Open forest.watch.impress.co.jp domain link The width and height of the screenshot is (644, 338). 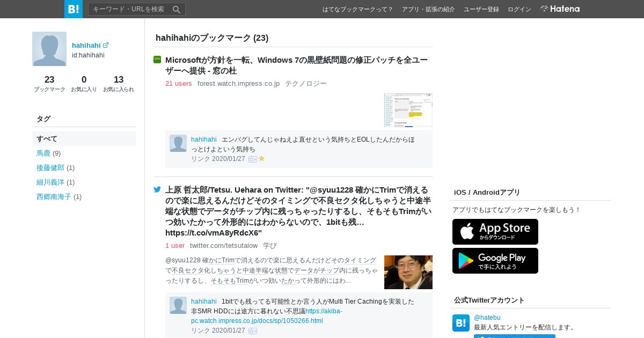click(x=238, y=83)
